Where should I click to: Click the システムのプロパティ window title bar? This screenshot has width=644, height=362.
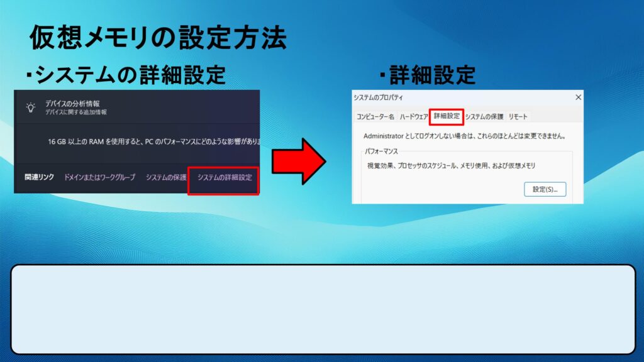pyautogui.click(x=440, y=97)
